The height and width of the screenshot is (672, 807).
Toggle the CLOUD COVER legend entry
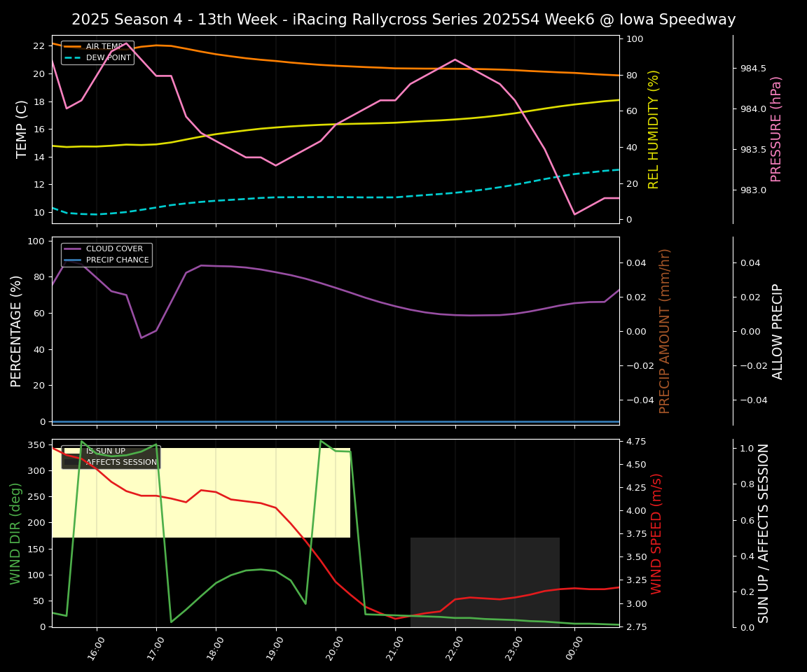pos(114,248)
